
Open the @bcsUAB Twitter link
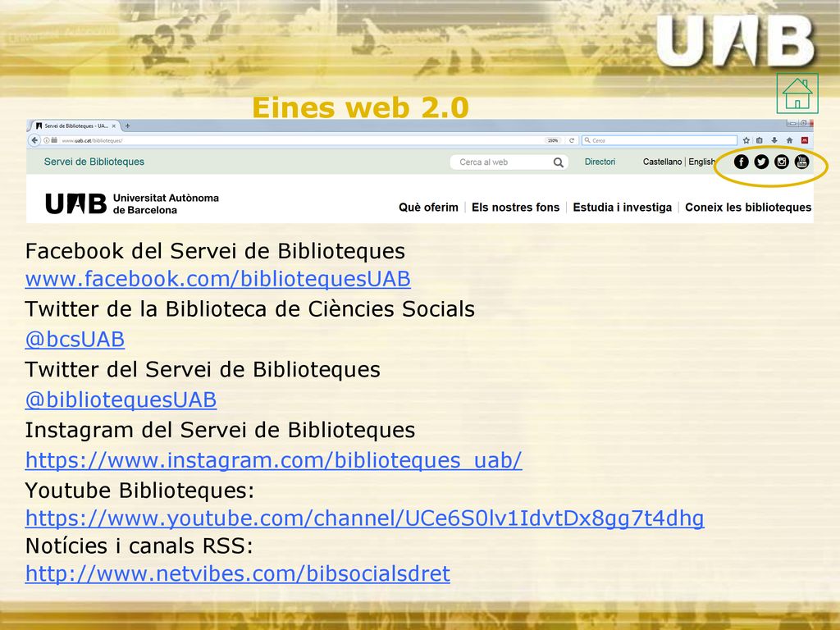click(x=75, y=340)
